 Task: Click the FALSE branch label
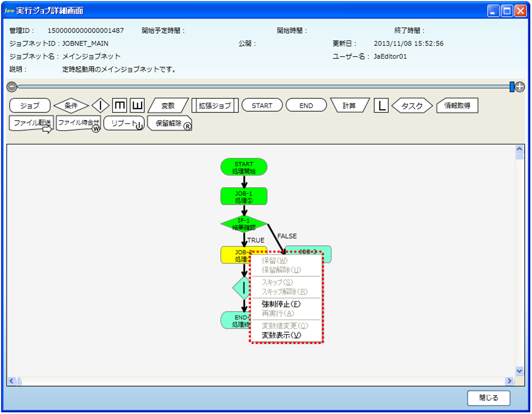(x=287, y=236)
